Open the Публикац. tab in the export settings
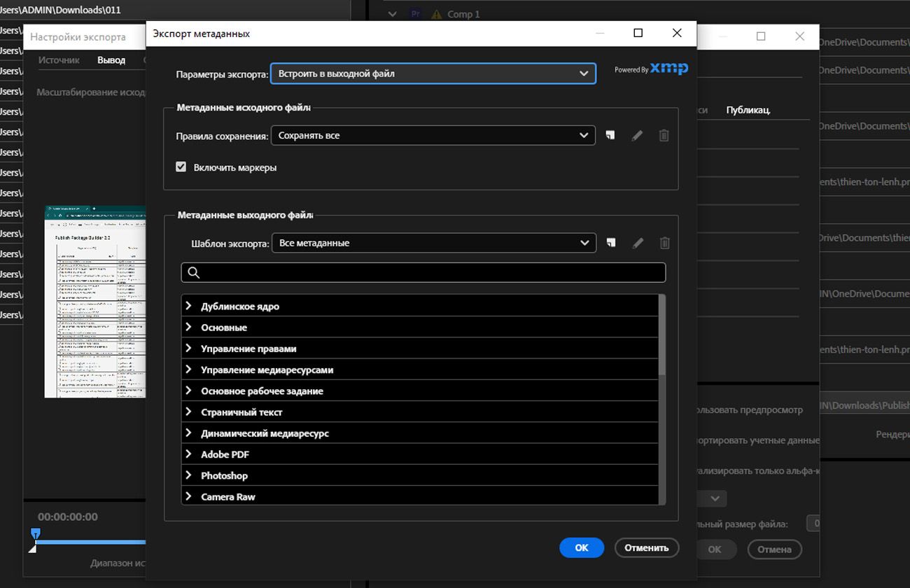This screenshot has height=588, width=910. coord(748,110)
